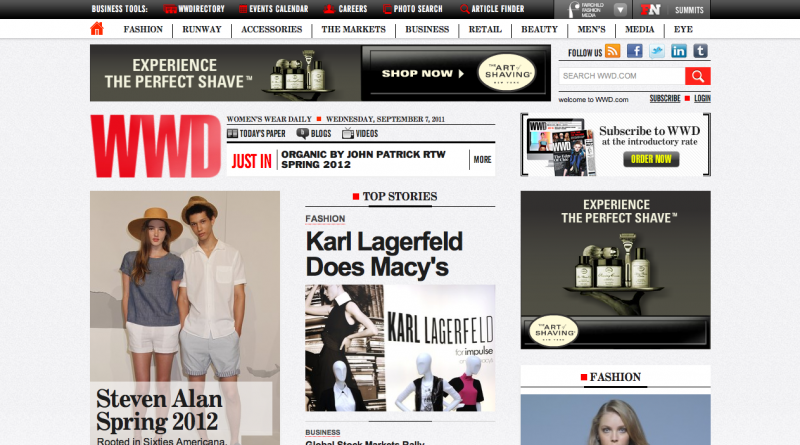This screenshot has width=800, height=445.
Task: Open the Beauty menu
Action: [x=539, y=29]
